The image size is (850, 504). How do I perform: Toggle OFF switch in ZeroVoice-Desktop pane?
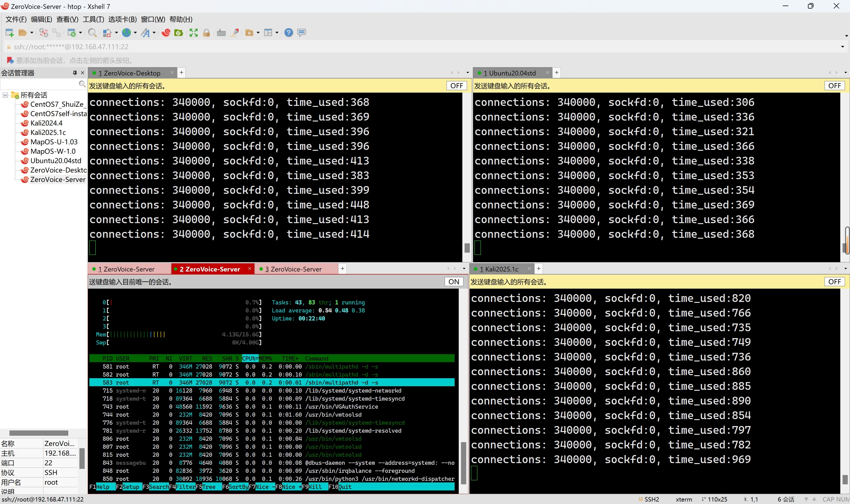pyautogui.click(x=457, y=86)
